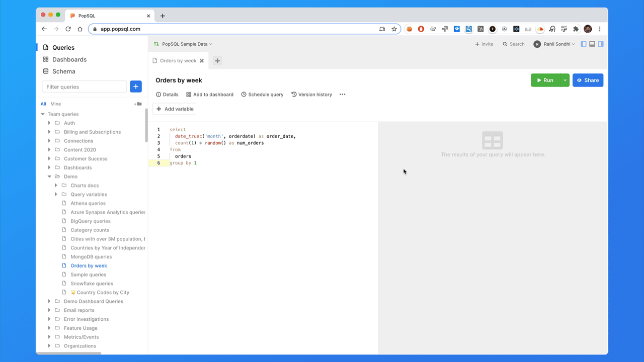Expand the Content 2020 folder

49,150
